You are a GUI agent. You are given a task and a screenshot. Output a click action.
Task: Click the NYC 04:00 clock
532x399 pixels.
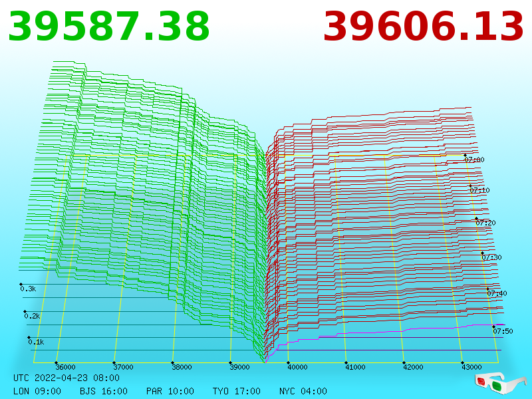click(x=303, y=391)
